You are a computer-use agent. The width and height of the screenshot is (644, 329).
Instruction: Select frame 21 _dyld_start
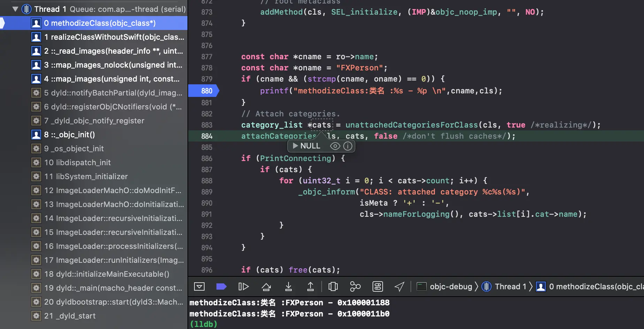[94, 316]
